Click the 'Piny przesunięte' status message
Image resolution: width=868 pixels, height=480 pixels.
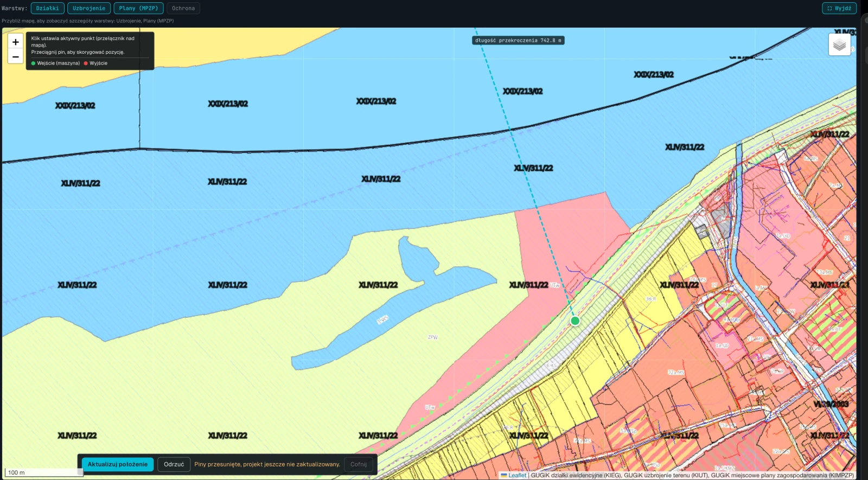(x=267, y=464)
